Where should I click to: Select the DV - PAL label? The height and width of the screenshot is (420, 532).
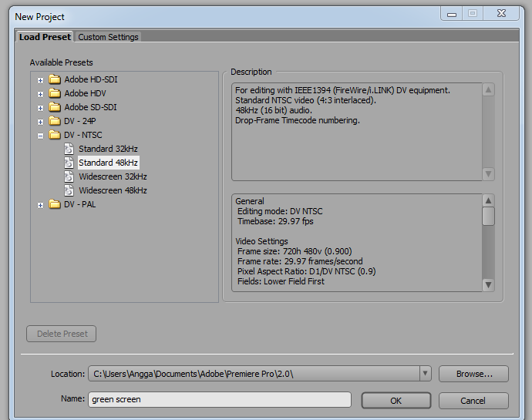tap(79, 204)
